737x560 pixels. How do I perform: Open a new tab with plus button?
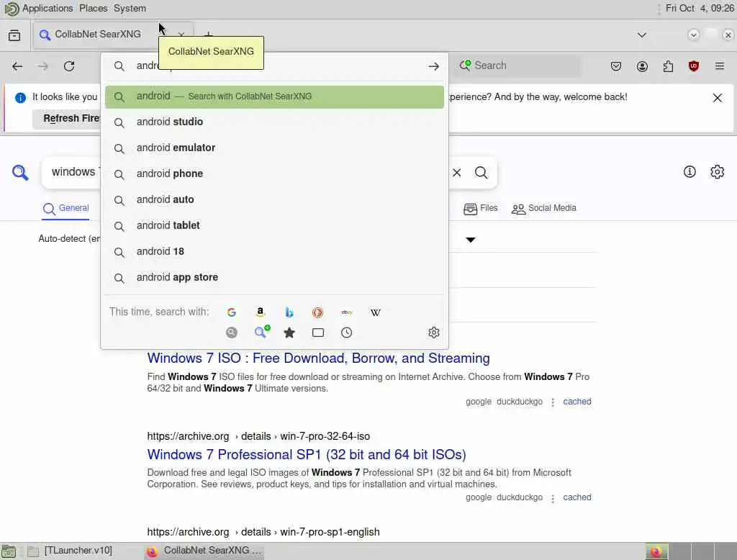pos(208,34)
